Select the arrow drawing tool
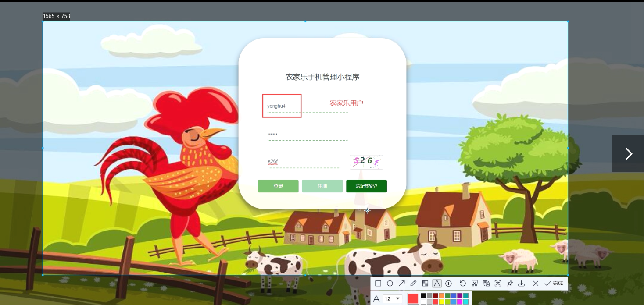The height and width of the screenshot is (305, 644). click(x=402, y=284)
